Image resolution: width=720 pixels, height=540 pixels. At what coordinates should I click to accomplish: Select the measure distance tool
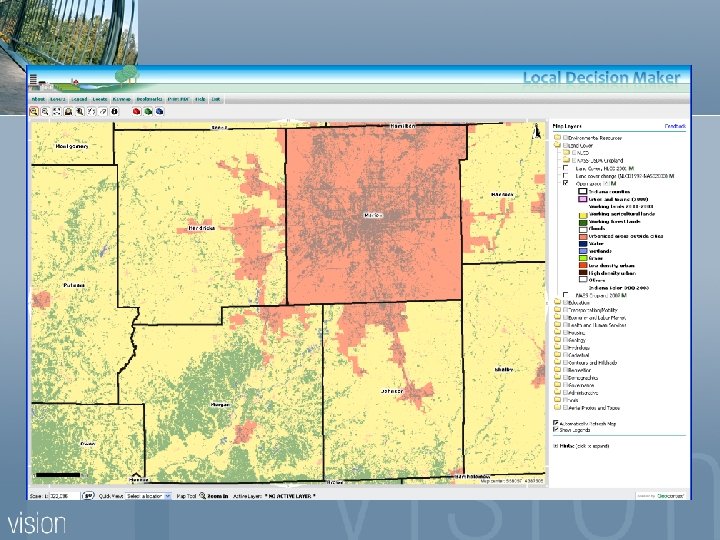pos(103,111)
